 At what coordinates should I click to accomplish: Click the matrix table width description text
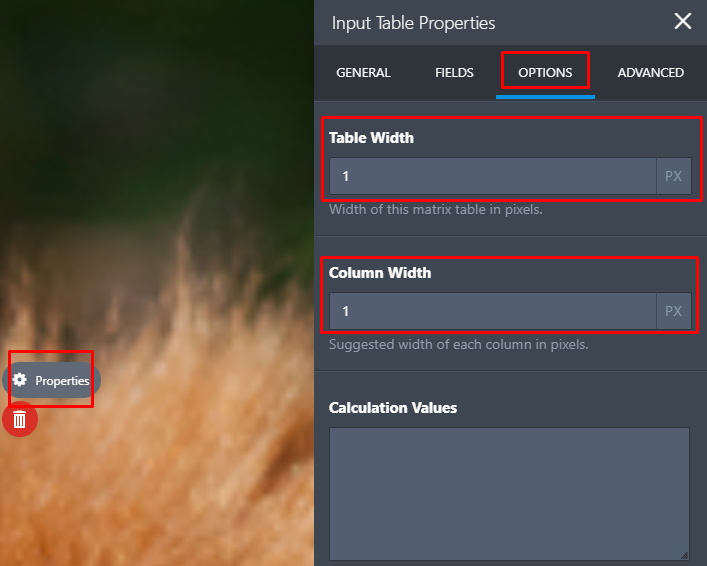point(435,210)
